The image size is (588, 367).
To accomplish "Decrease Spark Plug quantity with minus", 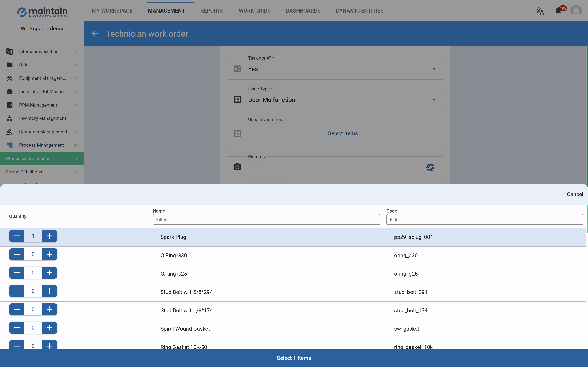I will pyautogui.click(x=17, y=236).
